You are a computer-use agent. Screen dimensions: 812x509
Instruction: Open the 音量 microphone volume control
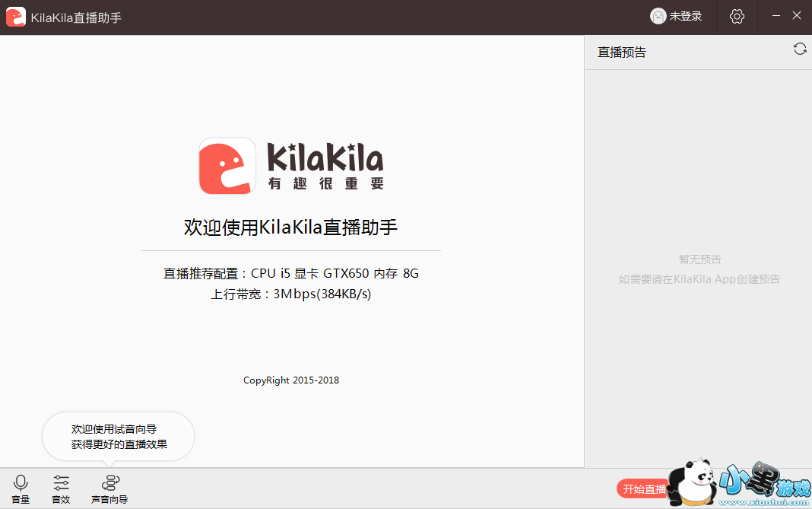pyautogui.click(x=21, y=488)
